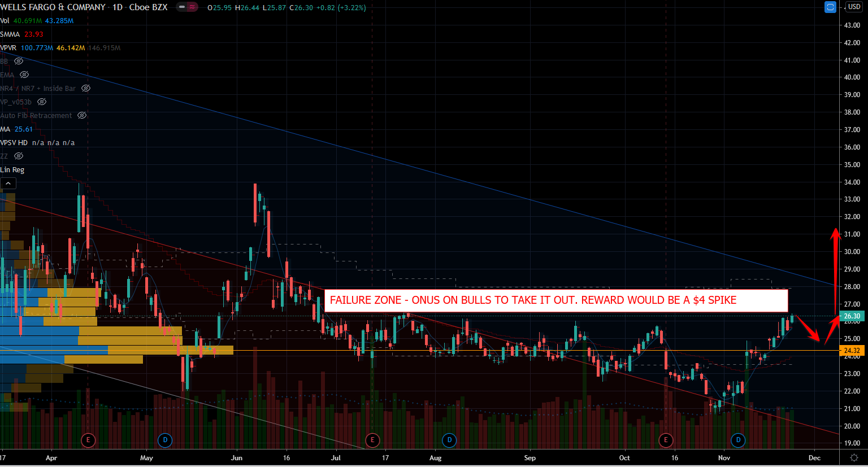Click the VPVR value 46.142M
This screenshot has width=868, height=467.
click(x=71, y=48)
